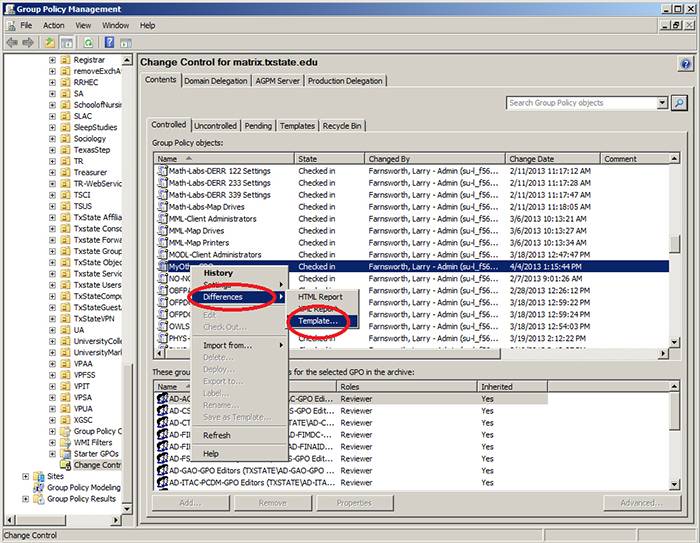Click the blue Help toolbar icon
Screen dimensions: 700x543
tap(109, 43)
